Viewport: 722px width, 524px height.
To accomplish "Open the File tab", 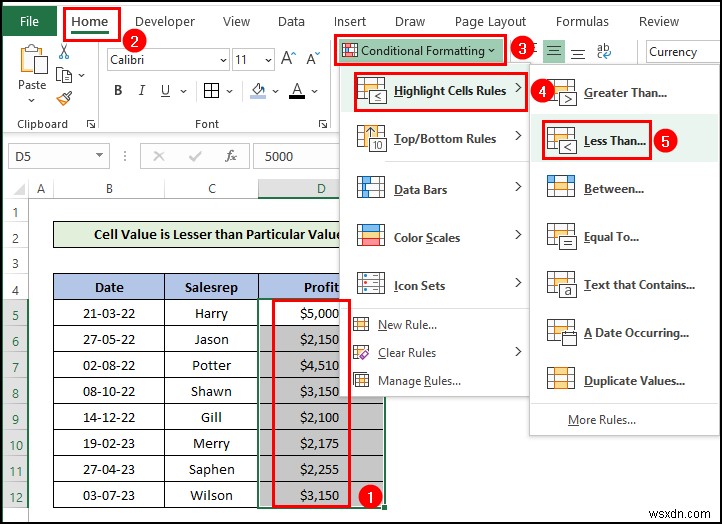I will point(29,21).
